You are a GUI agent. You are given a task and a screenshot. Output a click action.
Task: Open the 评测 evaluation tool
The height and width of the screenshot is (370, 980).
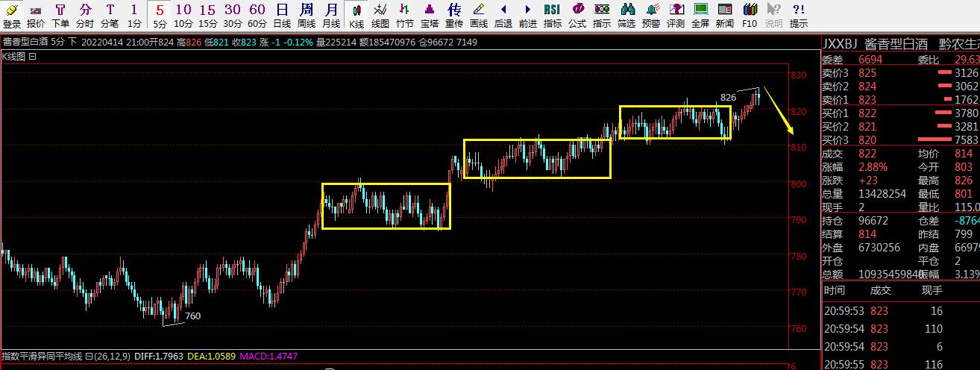676,15
